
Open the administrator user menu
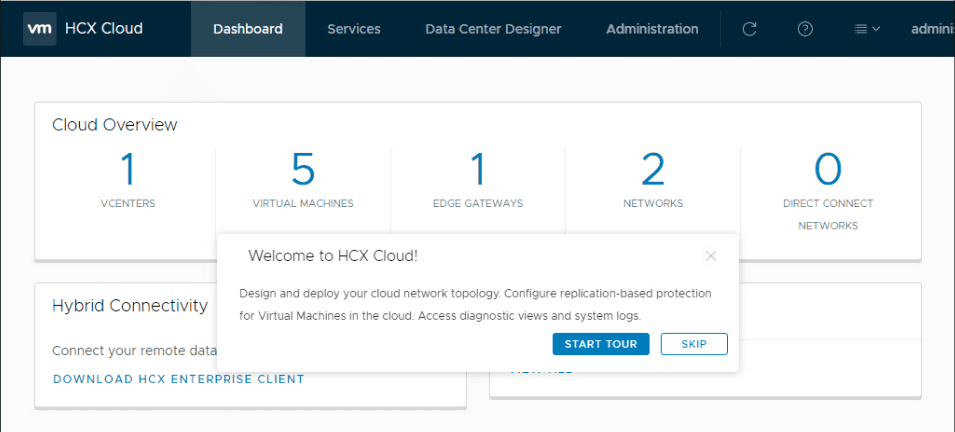tap(932, 29)
